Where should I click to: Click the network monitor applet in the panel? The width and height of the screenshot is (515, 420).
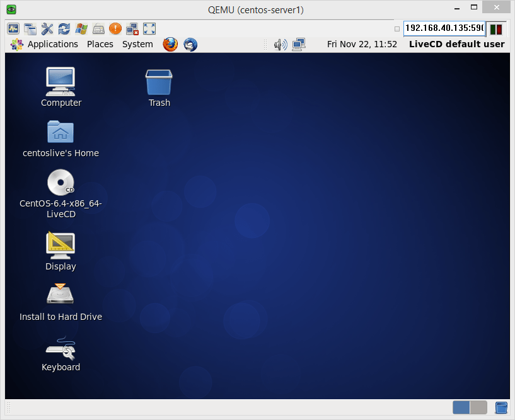click(298, 44)
